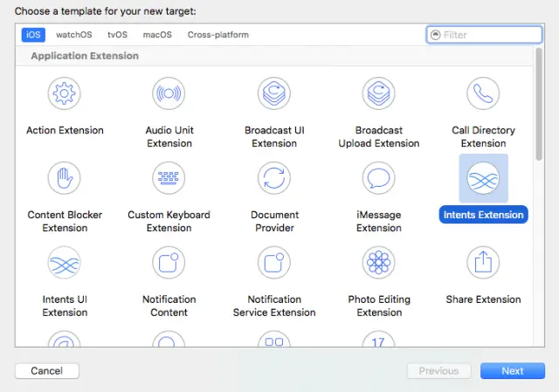Screen dimensions: 559x392
Task: Select the Action Extension template icon
Action: pyautogui.click(x=65, y=93)
